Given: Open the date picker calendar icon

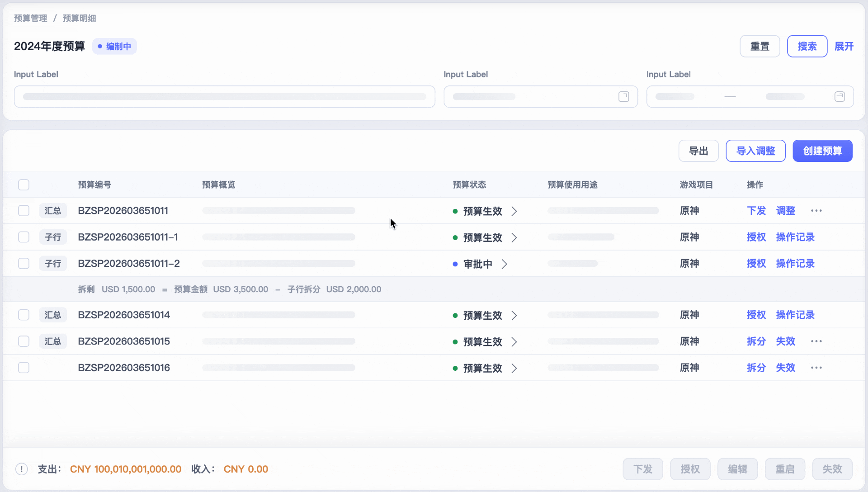Looking at the screenshot, I should pyautogui.click(x=623, y=96).
